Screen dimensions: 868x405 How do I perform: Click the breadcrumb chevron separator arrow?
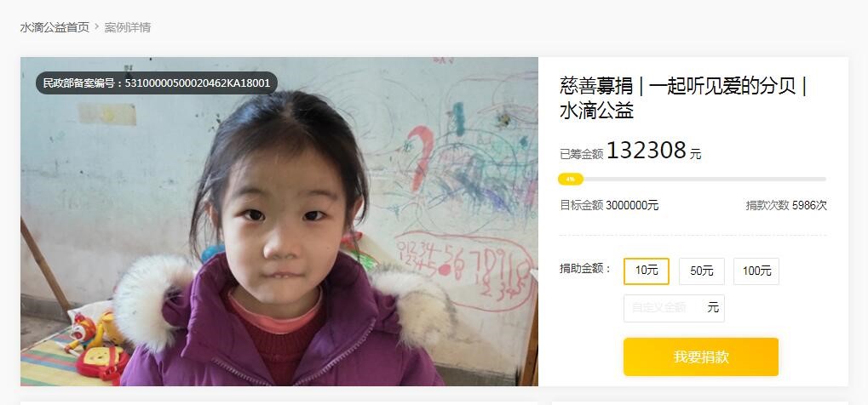96,26
